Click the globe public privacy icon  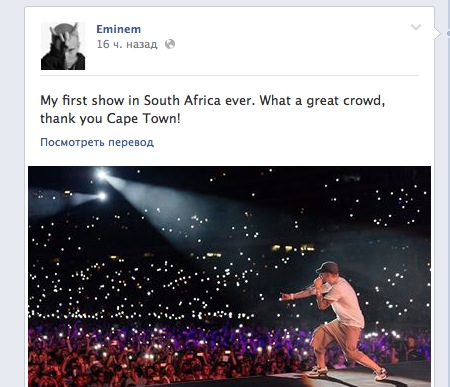pyautogui.click(x=170, y=44)
